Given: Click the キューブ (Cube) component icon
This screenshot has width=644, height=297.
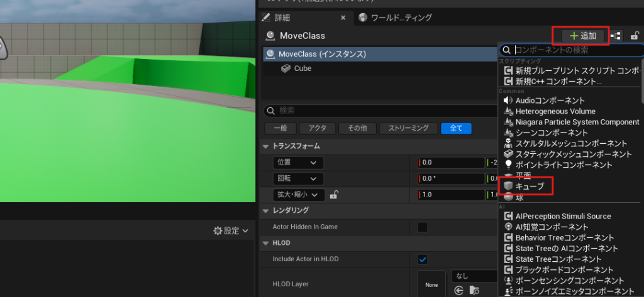Looking at the screenshot, I should pos(508,186).
